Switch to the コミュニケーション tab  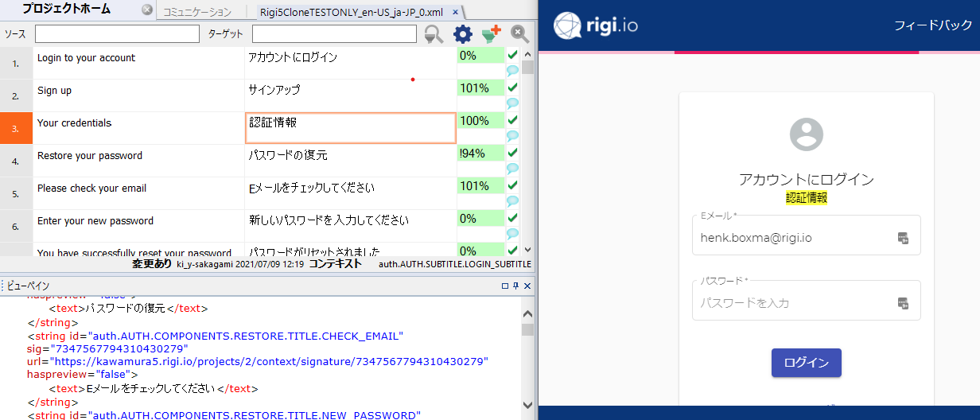[x=197, y=12]
